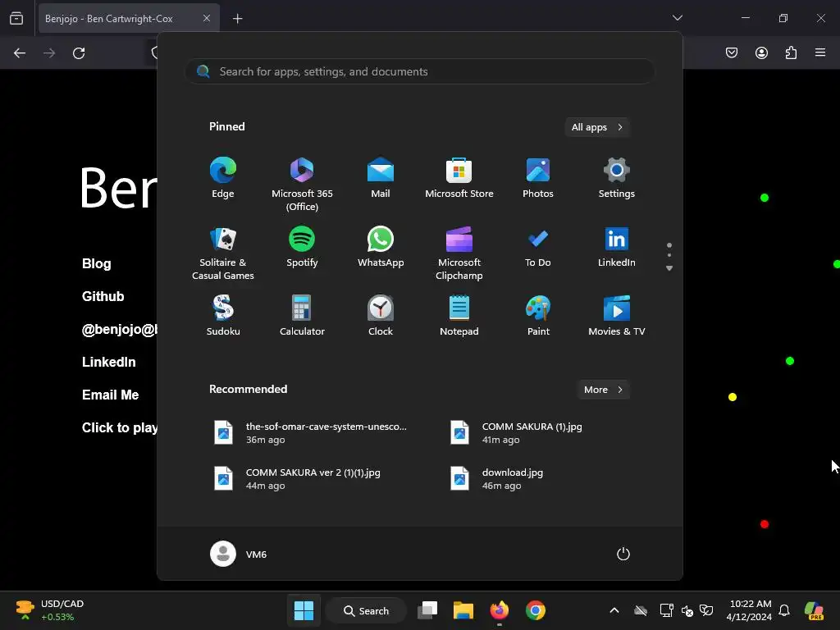The height and width of the screenshot is (630, 840).
Task: Show More recommended files
Action: [x=603, y=390]
